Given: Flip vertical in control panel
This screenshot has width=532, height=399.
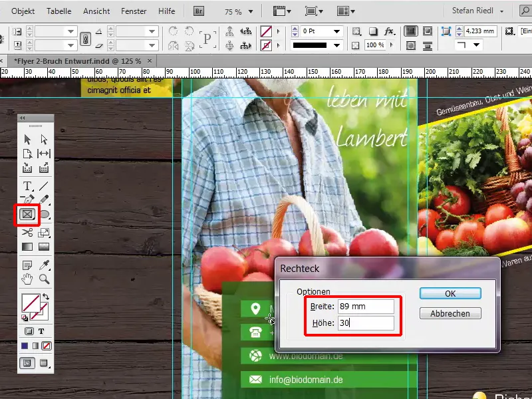Looking at the screenshot, I should click(190, 45).
